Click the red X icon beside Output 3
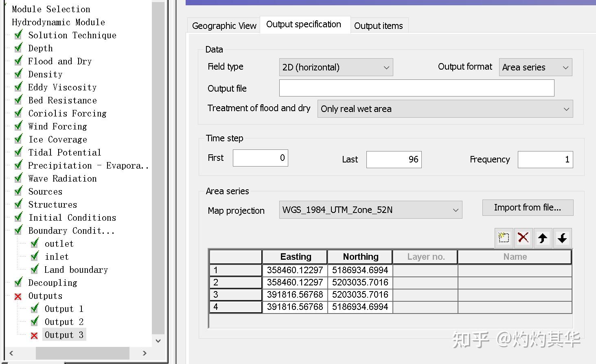 tap(35, 335)
